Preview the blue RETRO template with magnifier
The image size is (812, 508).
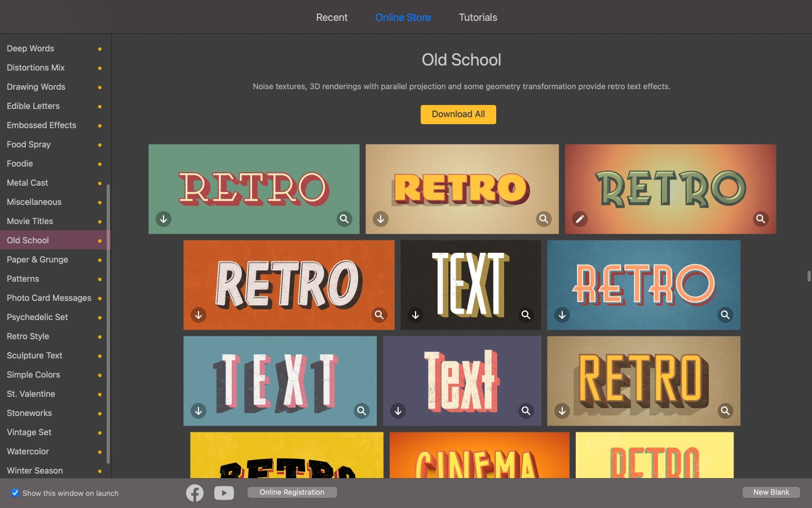(x=725, y=315)
